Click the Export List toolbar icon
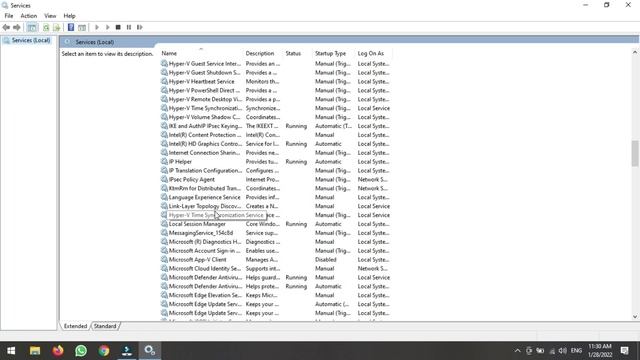The width and height of the screenshot is (640, 360). tap(57, 27)
